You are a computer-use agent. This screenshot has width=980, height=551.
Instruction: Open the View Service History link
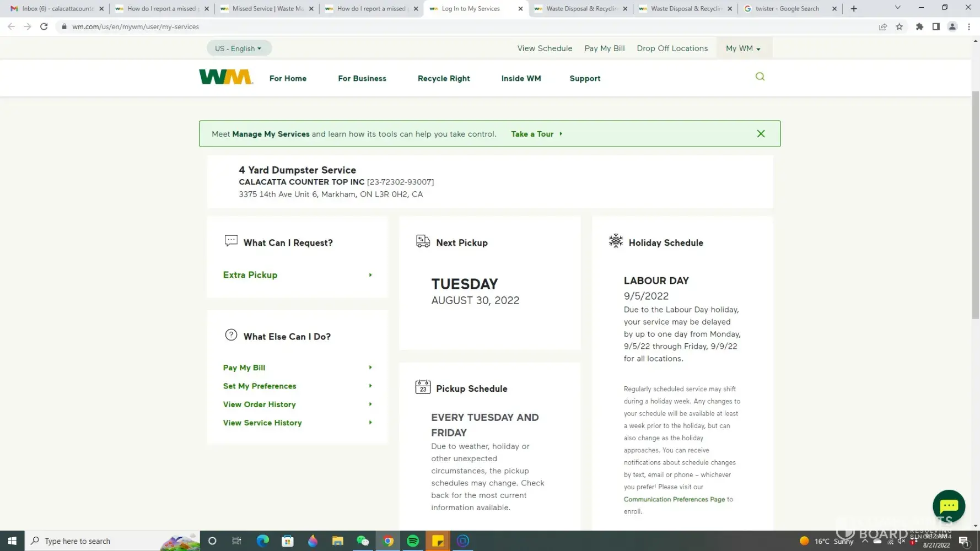[262, 423]
